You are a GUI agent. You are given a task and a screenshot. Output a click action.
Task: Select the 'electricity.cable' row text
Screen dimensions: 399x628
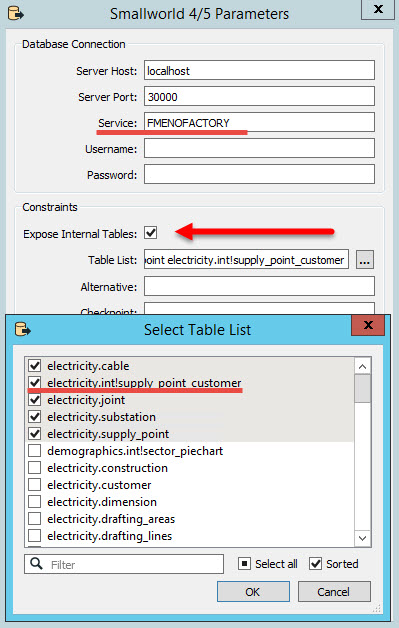pos(88,366)
